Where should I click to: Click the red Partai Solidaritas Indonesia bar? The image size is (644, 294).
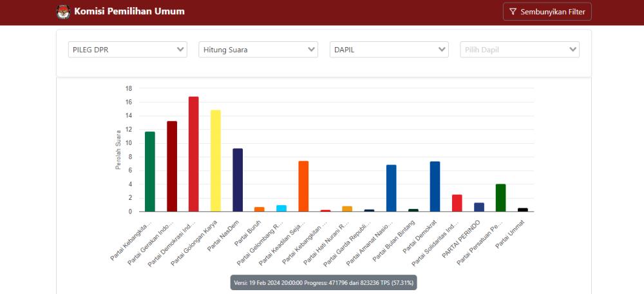pyautogui.click(x=457, y=203)
